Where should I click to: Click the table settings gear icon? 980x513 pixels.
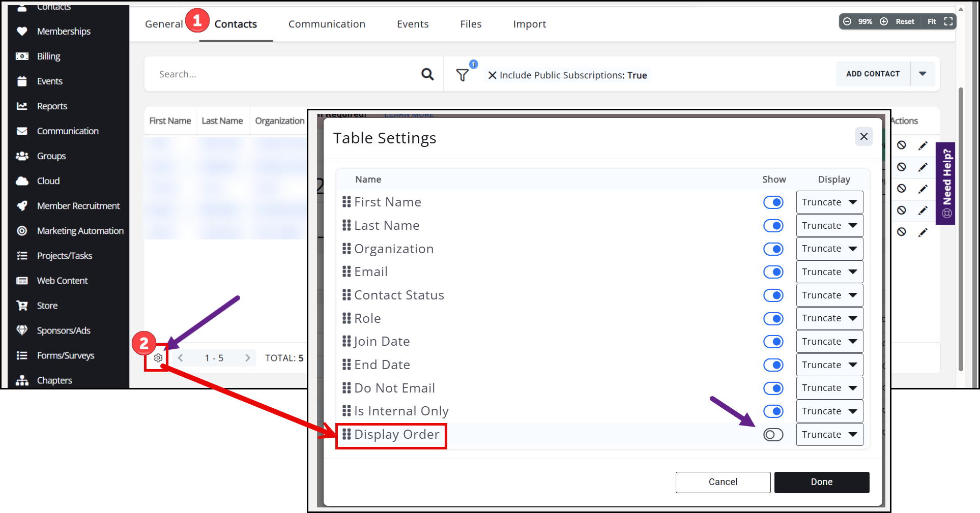pyautogui.click(x=158, y=358)
